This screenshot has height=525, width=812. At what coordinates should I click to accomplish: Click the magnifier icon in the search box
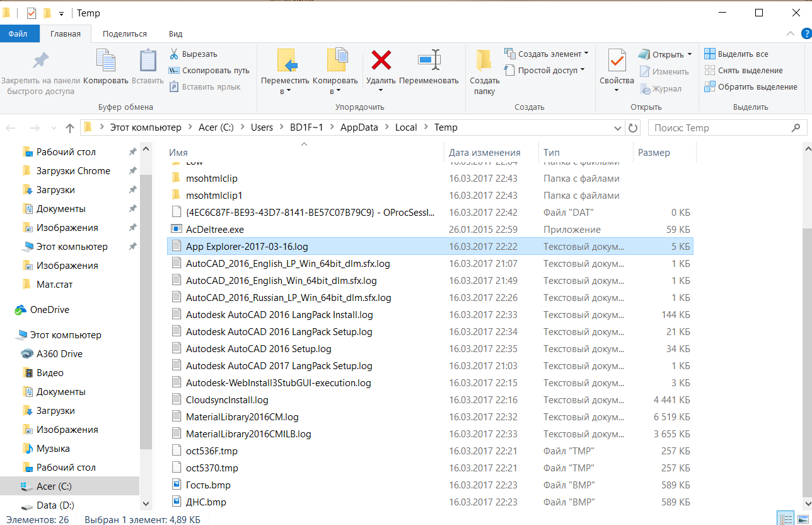click(x=797, y=128)
